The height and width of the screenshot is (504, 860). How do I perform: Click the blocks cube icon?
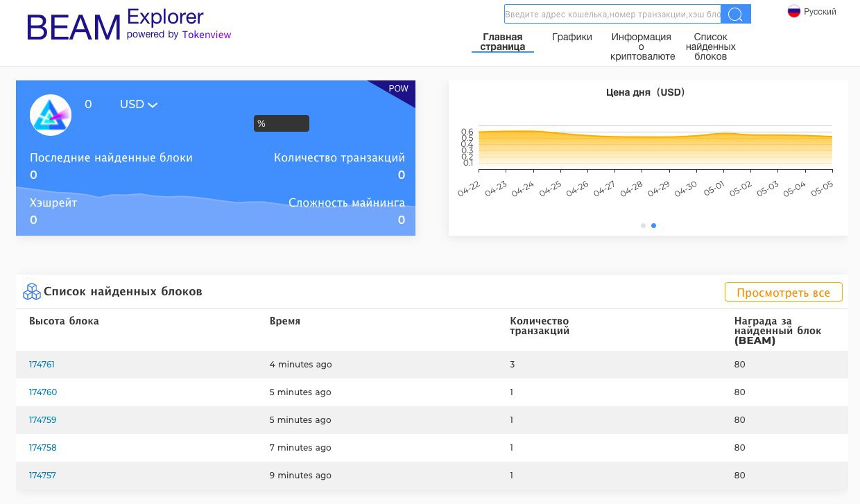(32, 292)
